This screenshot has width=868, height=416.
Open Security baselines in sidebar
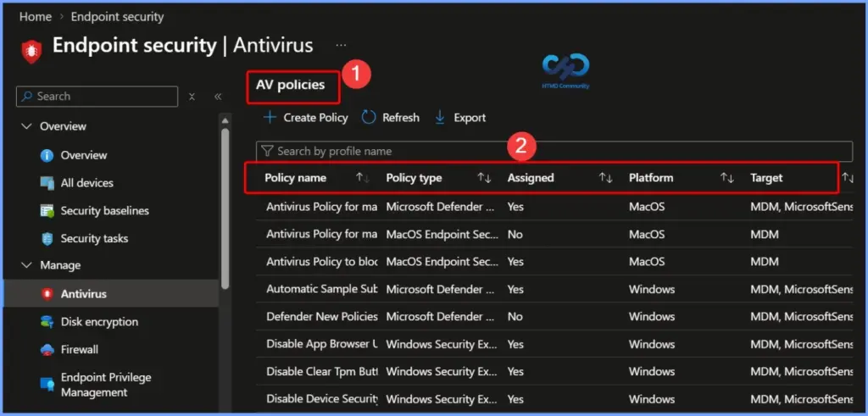(104, 211)
